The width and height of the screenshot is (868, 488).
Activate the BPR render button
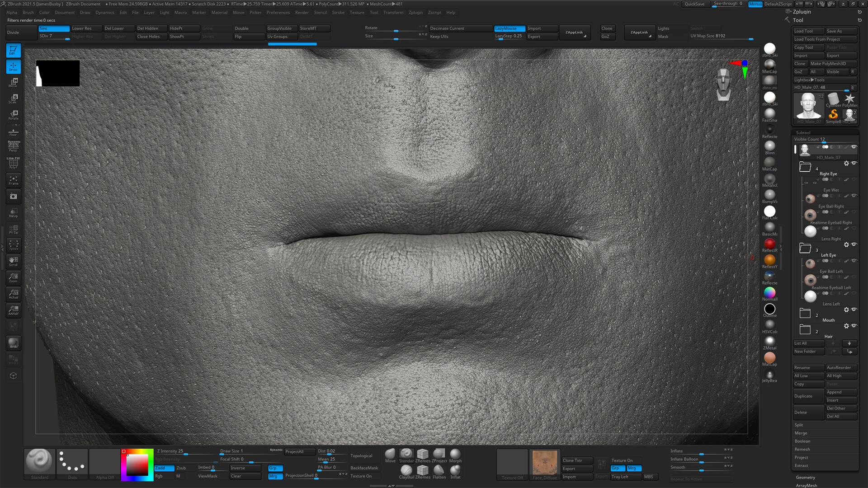(x=13, y=343)
